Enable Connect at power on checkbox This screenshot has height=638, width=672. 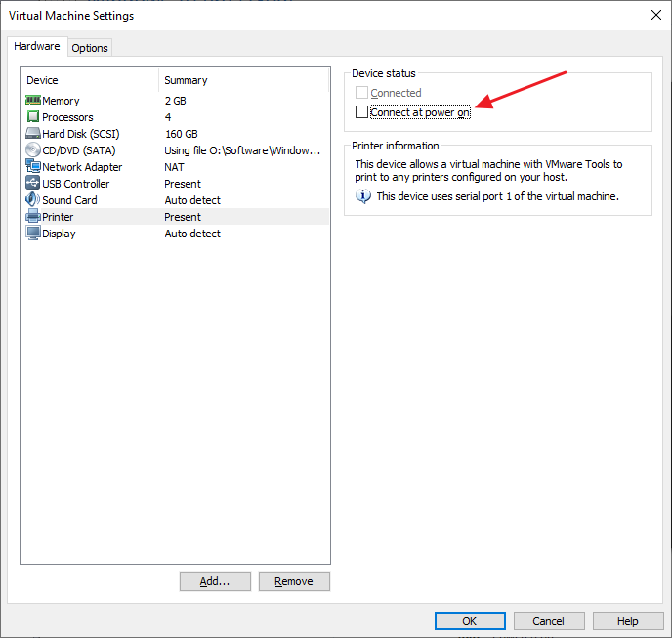click(361, 112)
